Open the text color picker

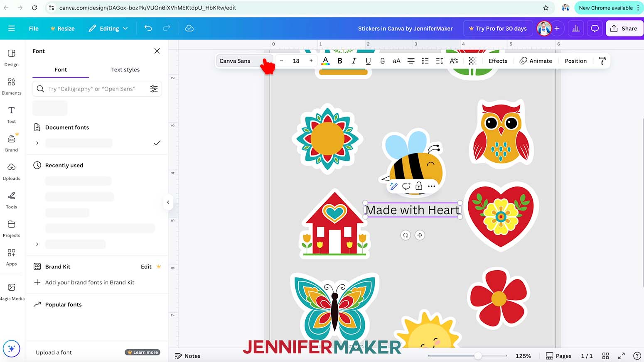point(325,61)
